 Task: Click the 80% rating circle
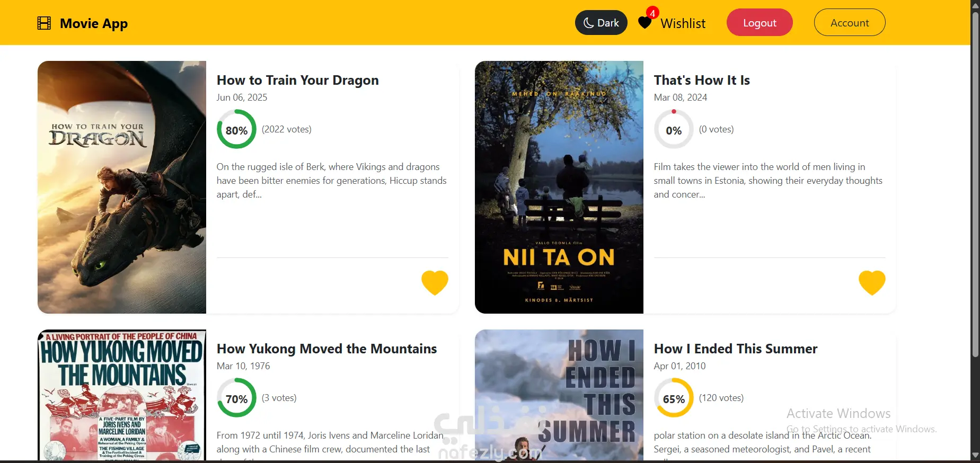point(236,129)
